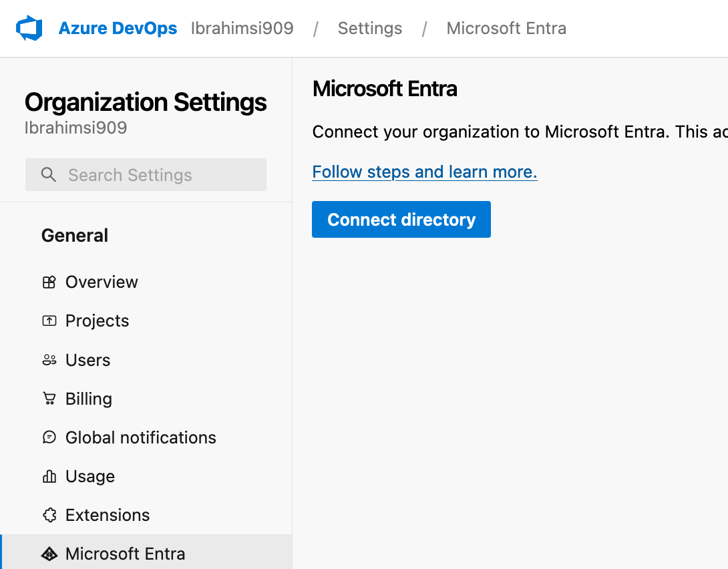Screen dimensions: 728x569
Task: Open Settings from the breadcrumb trail
Action: click(369, 28)
